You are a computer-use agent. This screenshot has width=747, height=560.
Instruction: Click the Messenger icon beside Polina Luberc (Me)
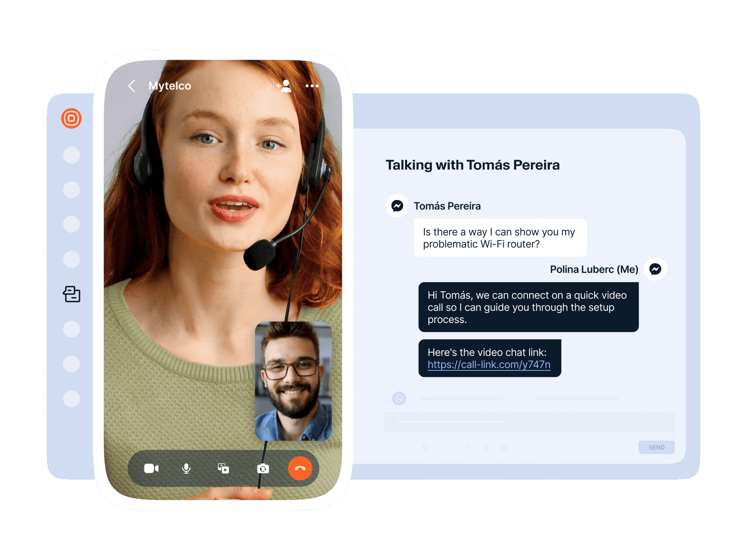tap(655, 269)
